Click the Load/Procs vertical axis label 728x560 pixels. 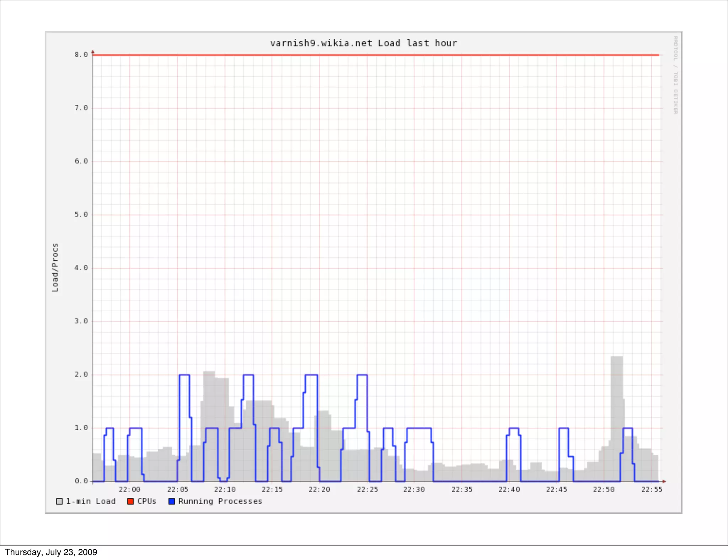pyautogui.click(x=55, y=268)
